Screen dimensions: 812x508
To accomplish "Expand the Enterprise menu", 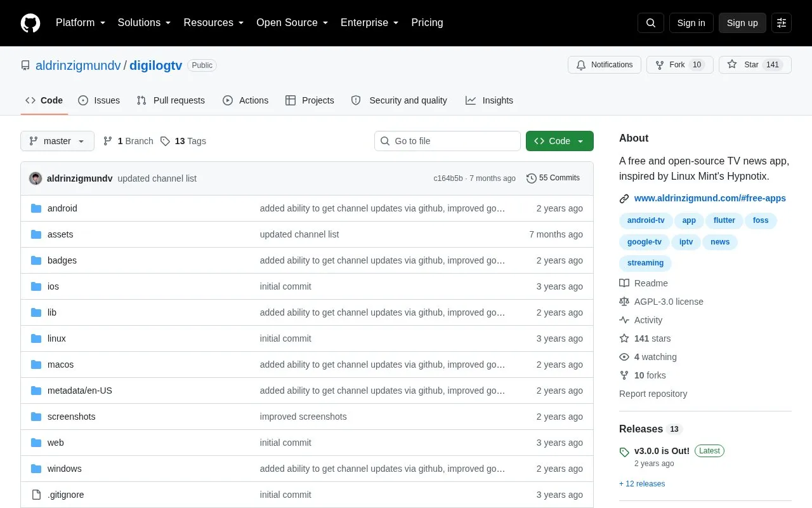I will (x=369, y=23).
